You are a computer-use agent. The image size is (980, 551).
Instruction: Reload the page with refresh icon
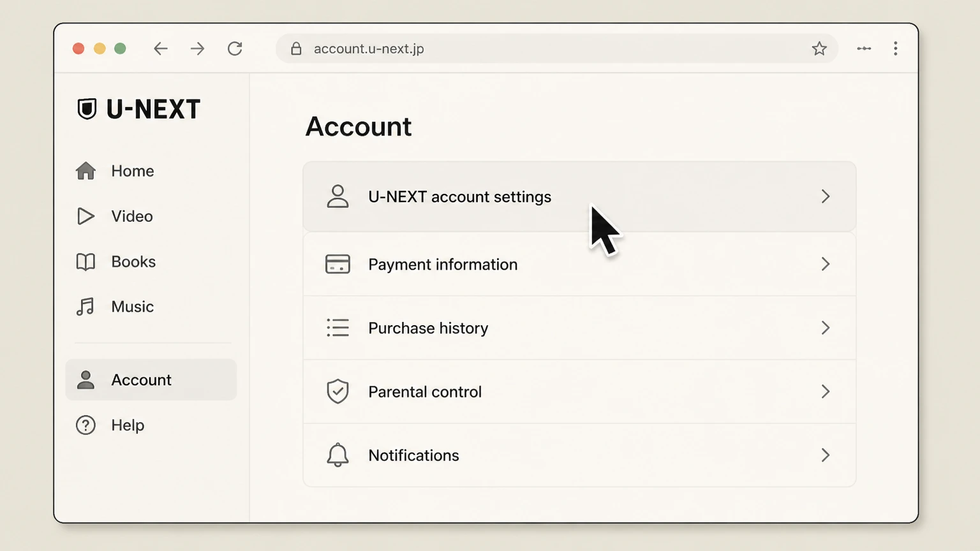click(235, 48)
